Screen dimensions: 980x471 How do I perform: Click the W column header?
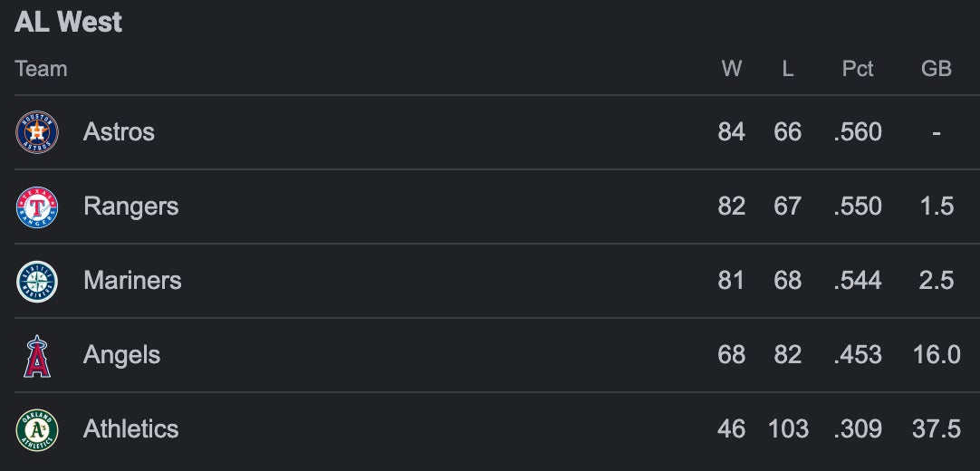pyautogui.click(x=732, y=69)
